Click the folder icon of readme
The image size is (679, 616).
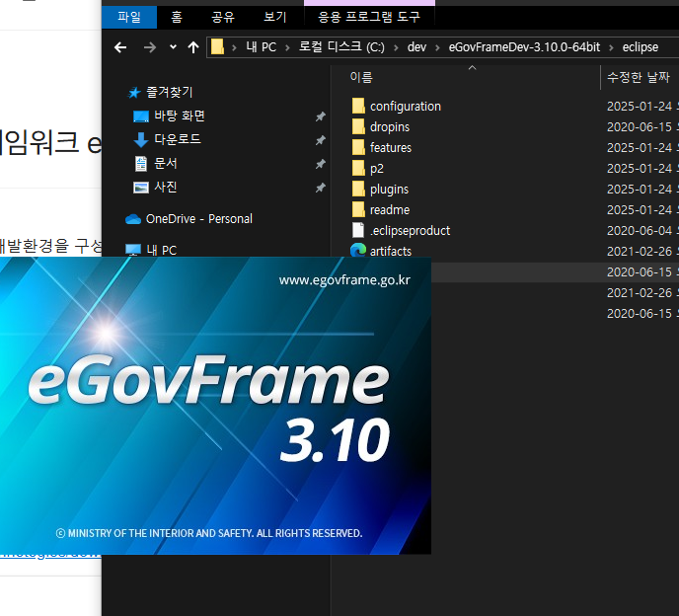358,209
